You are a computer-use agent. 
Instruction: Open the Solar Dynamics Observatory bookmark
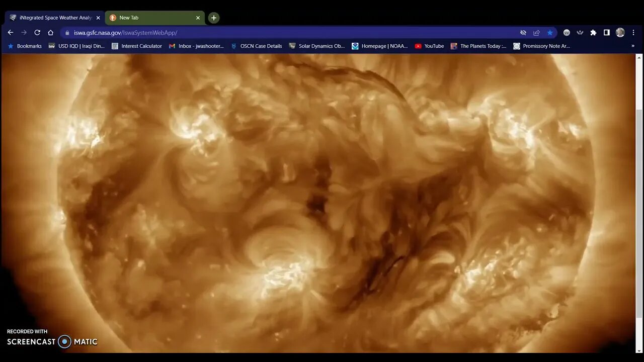pos(317,46)
